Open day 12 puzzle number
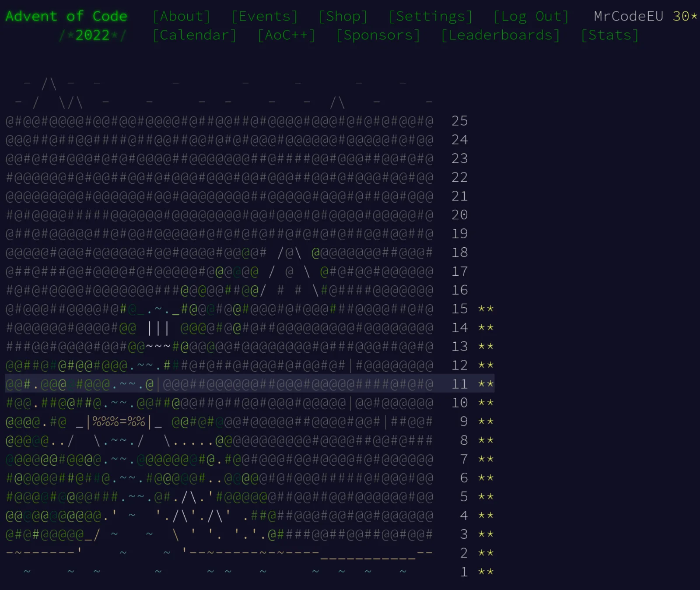 click(x=460, y=365)
